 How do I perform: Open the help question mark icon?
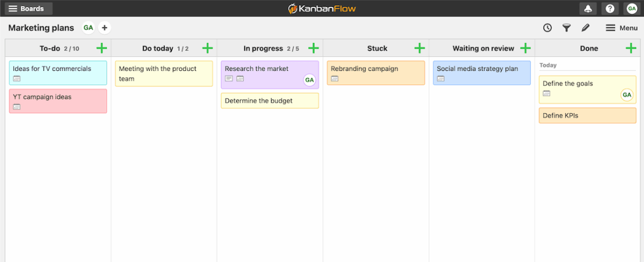(x=610, y=9)
